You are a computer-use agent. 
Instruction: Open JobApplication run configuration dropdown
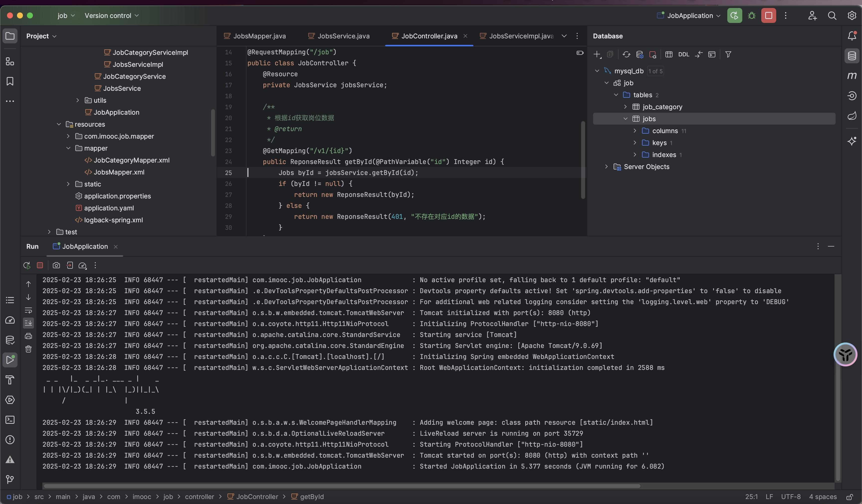point(689,16)
